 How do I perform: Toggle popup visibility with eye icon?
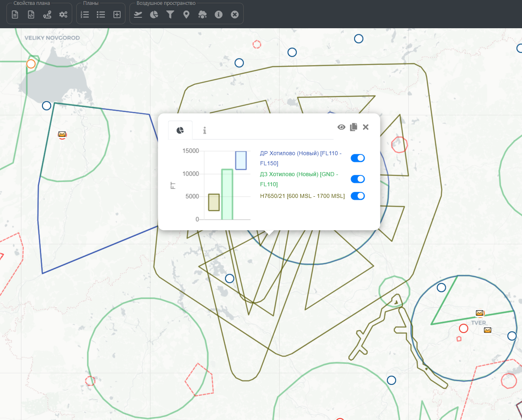coord(341,127)
